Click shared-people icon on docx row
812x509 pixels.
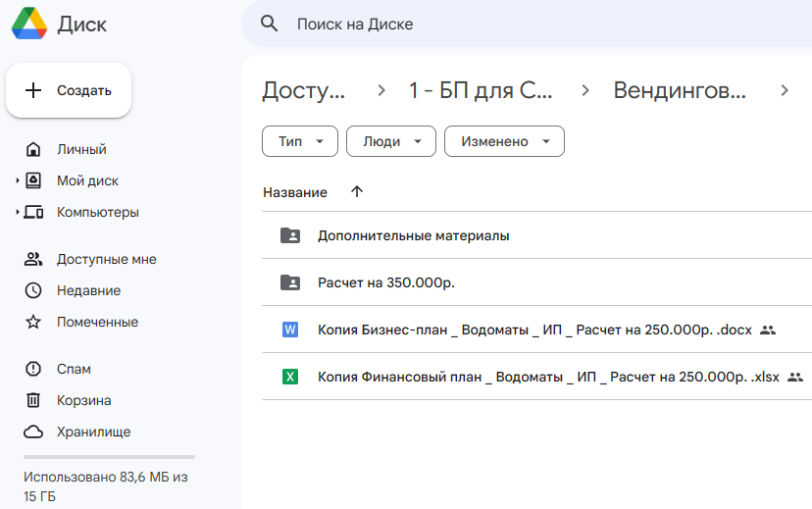(x=768, y=330)
